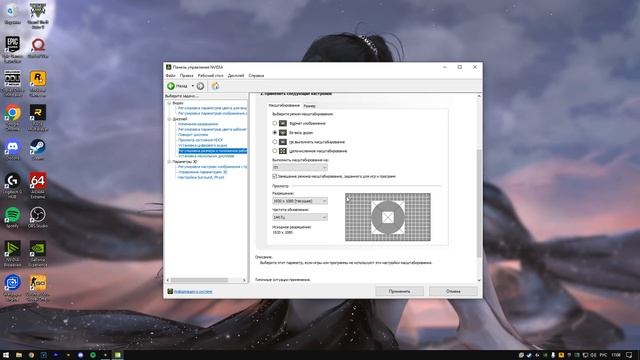Open Configure Surround, PhysX tree link

pyautogui.click(x=201, y=178)
